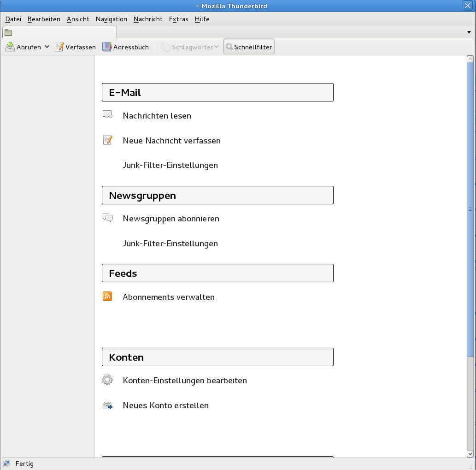Click the Nachrichten lesen link
This screenshot has width=476, height=470.
pyautogui.click(x=157, y=116)
